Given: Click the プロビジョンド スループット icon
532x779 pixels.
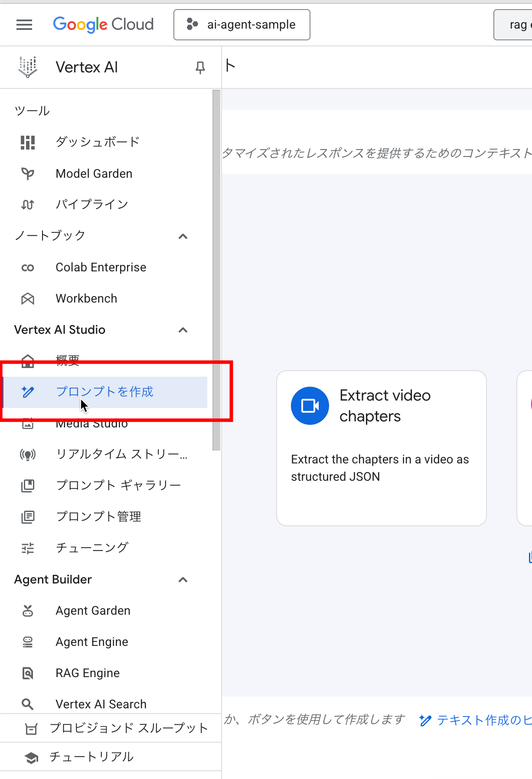Looking at the screenshot, I should coord(31,729).
